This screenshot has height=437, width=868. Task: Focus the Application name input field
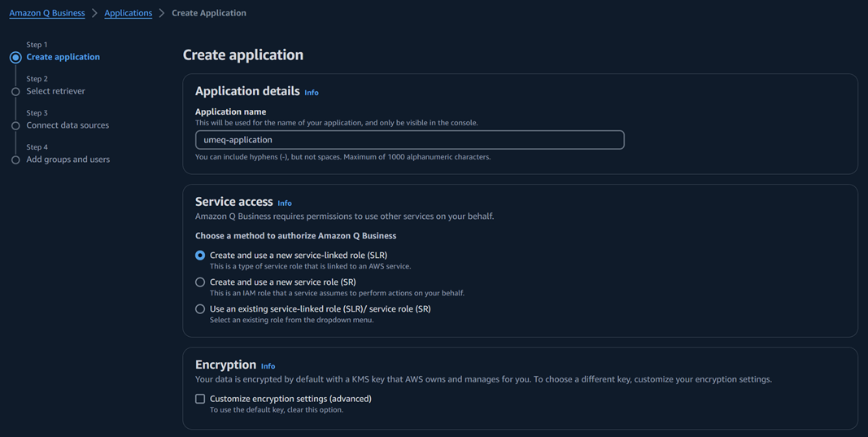(x=410, y=140)
